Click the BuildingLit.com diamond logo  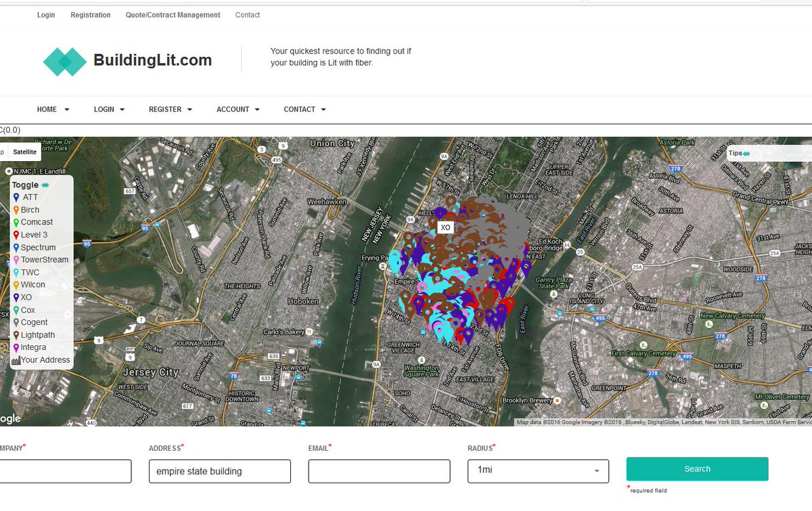coord(65,62)
